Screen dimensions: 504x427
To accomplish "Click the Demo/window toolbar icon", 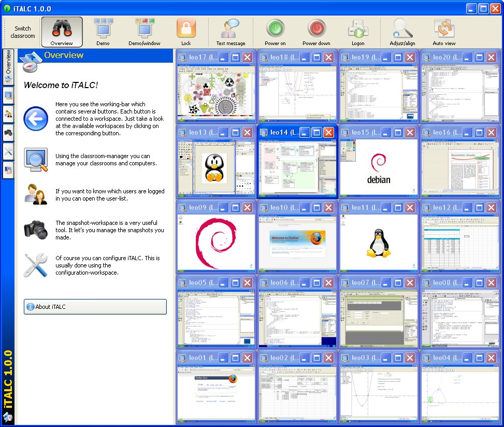I will pyautogui.click(x=144, y=32).
